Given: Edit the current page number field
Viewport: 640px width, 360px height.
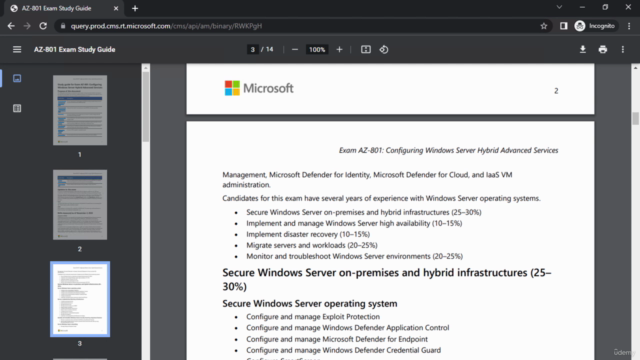Looking at the screenshot, I should point(253,49).
